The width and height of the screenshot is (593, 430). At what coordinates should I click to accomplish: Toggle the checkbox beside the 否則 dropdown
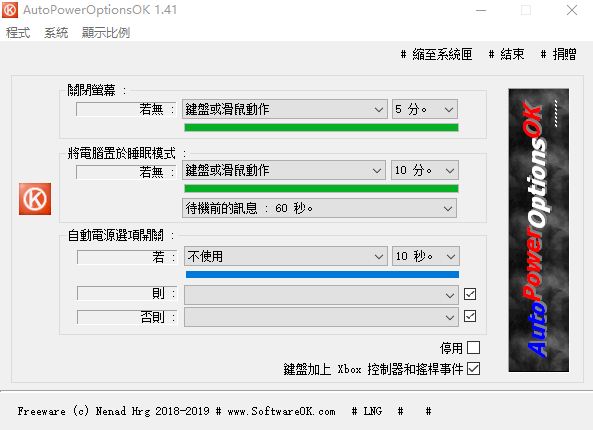coord(470,316)
